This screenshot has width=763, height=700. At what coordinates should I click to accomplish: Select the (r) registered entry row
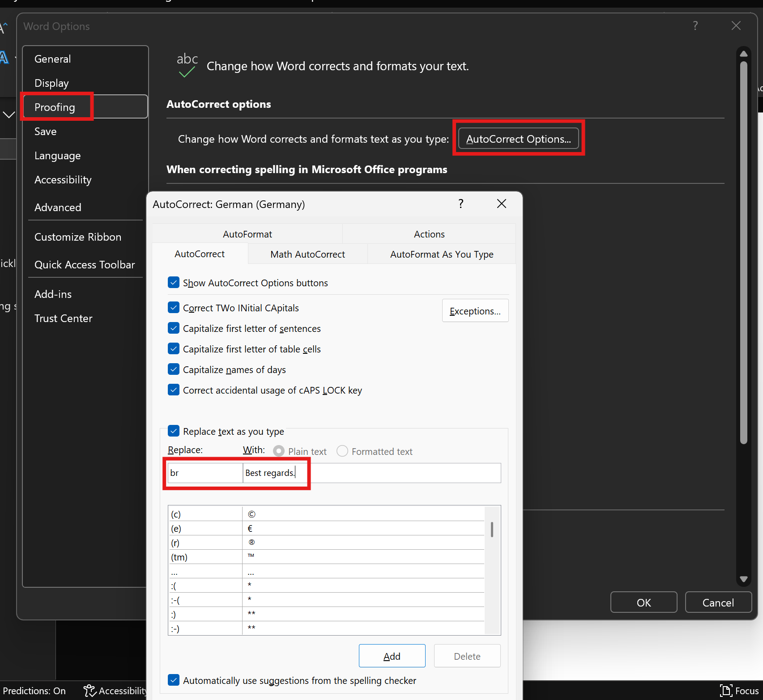(x=326, y=543)
